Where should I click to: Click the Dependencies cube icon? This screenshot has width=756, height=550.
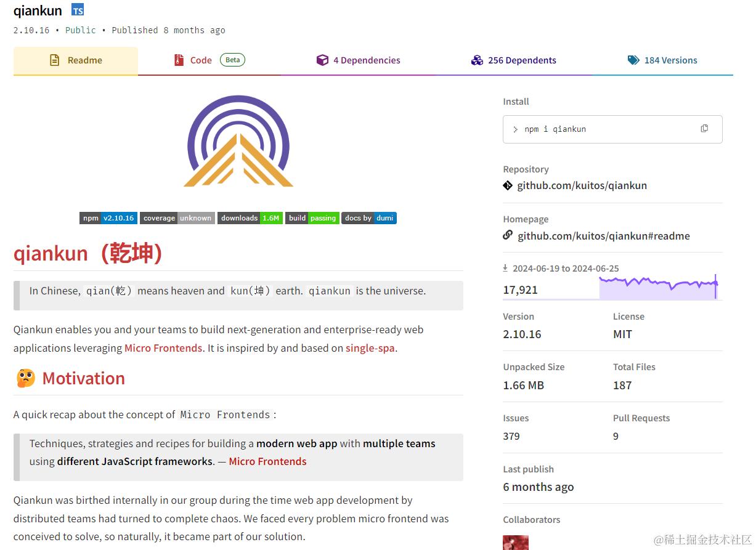(x=322, y=60)
